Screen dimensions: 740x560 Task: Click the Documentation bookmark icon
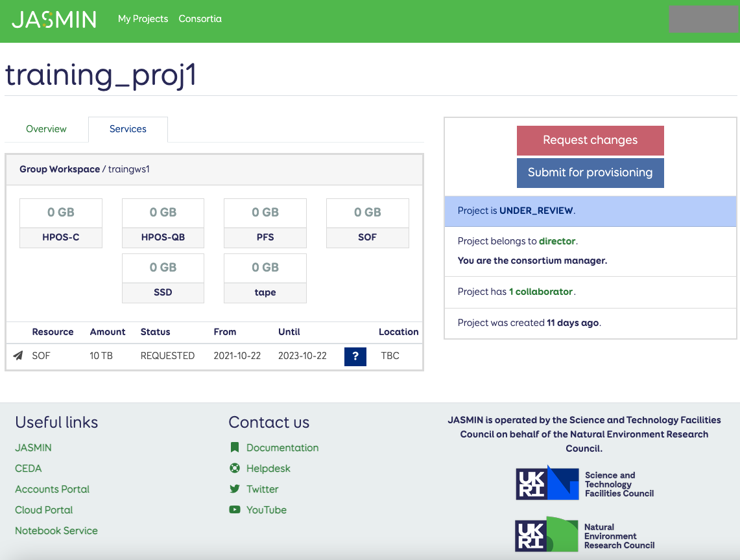(x=235, y=447)
